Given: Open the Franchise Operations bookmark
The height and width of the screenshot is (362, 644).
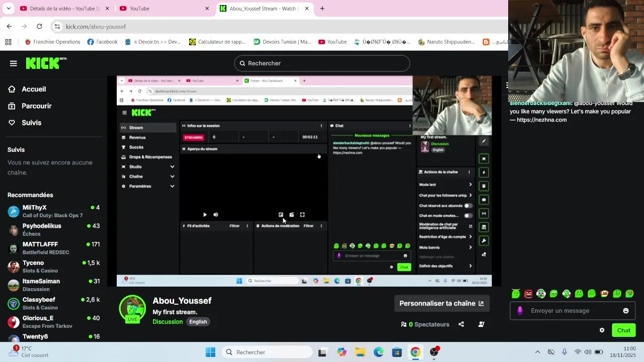Looking at the screenshot, I should point(52,42).
